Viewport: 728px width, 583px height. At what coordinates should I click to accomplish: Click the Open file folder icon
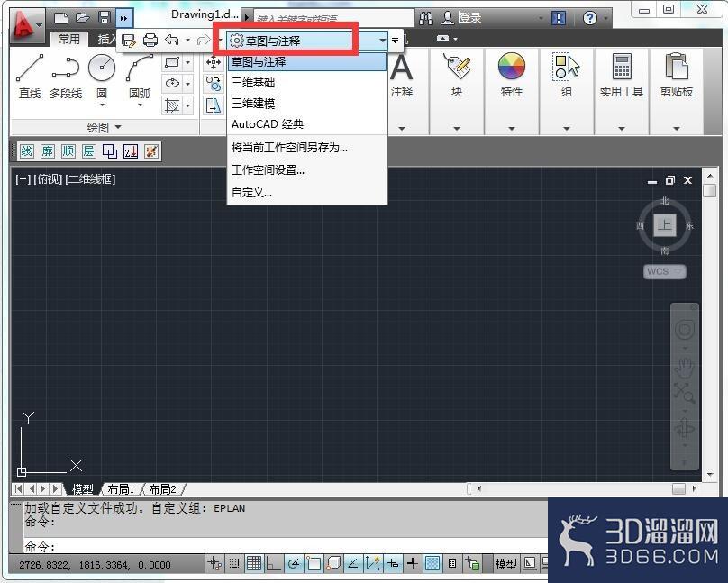83,18
